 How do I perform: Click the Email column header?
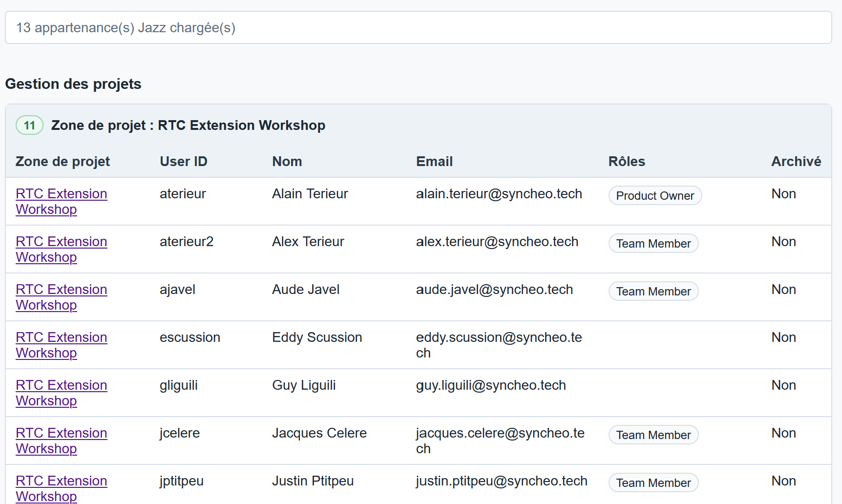[x=434, y=162]
